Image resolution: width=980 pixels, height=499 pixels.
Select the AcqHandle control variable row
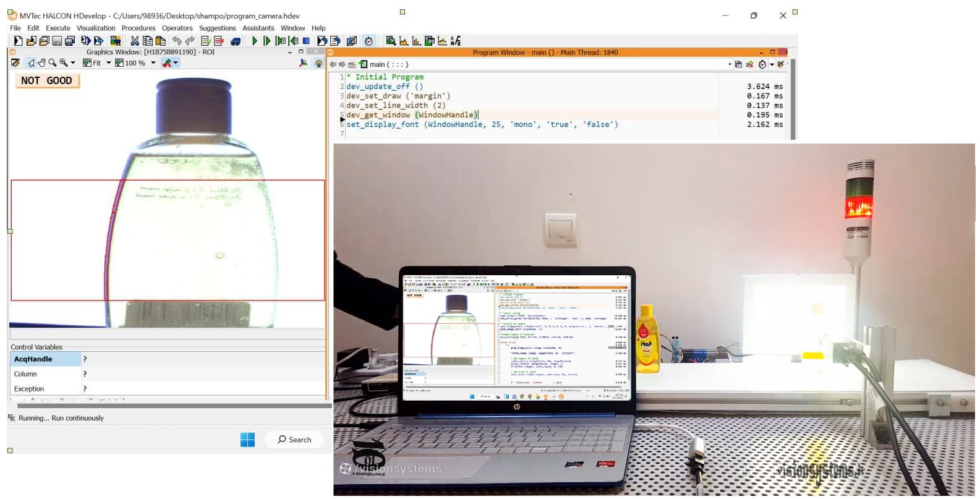pyautogui.click(x=168, y=359)
